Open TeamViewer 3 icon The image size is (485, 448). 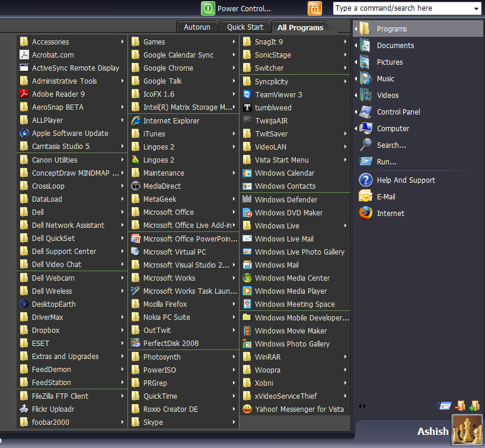coord(247,94)
